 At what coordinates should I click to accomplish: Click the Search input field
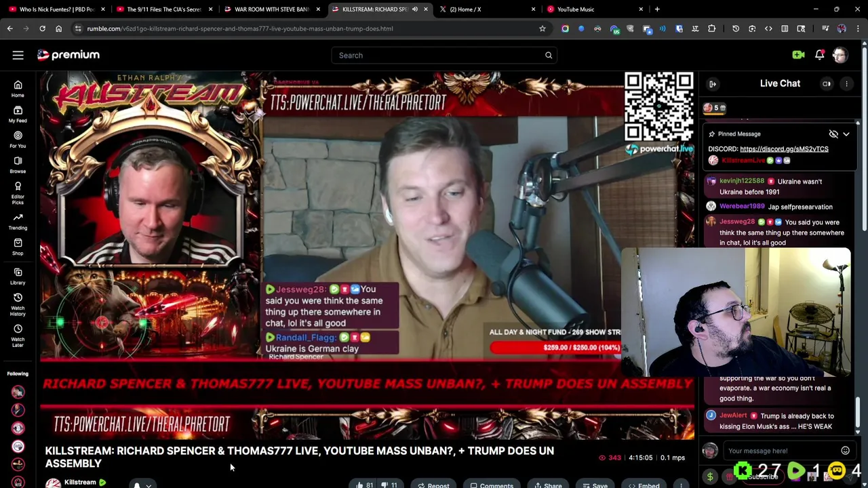[x=437, y=55]
